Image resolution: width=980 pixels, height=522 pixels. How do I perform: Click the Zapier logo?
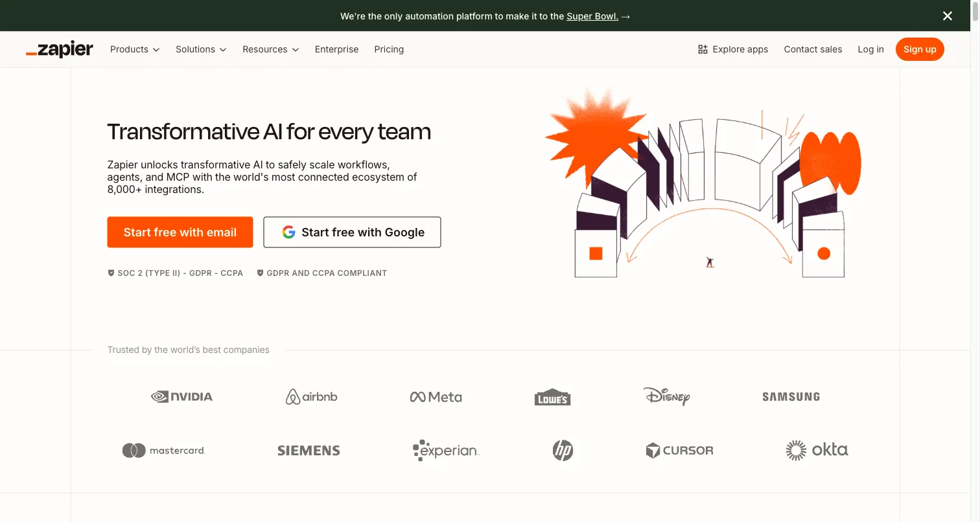tap(59, 49)
